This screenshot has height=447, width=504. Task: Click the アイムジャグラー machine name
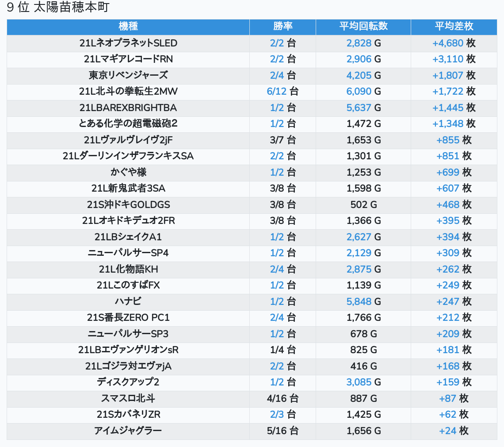[x=128, y=431]
